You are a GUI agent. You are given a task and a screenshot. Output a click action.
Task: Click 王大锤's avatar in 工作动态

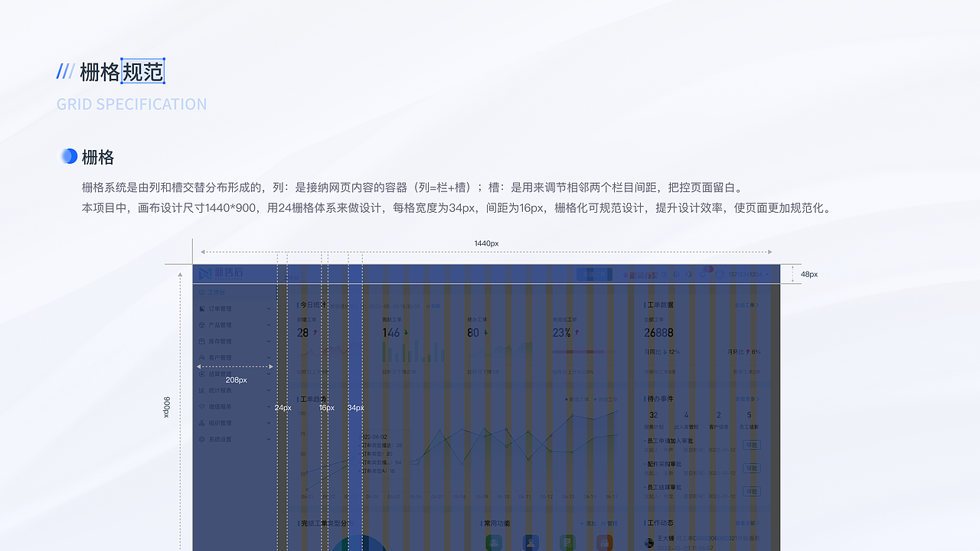(x=650, y=543)
